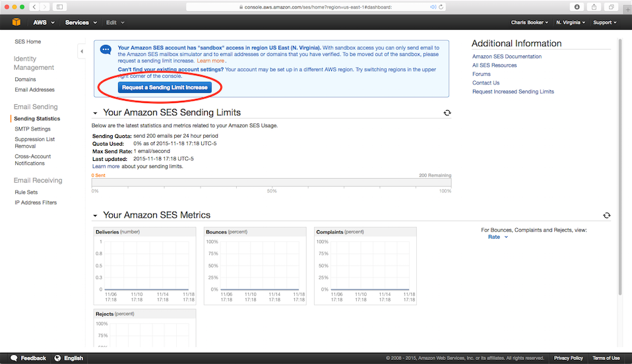Viewport: 632px width, 364px height.
Task: Click the Feedback chat bubble icon
Action: click(x=14, y=358)
